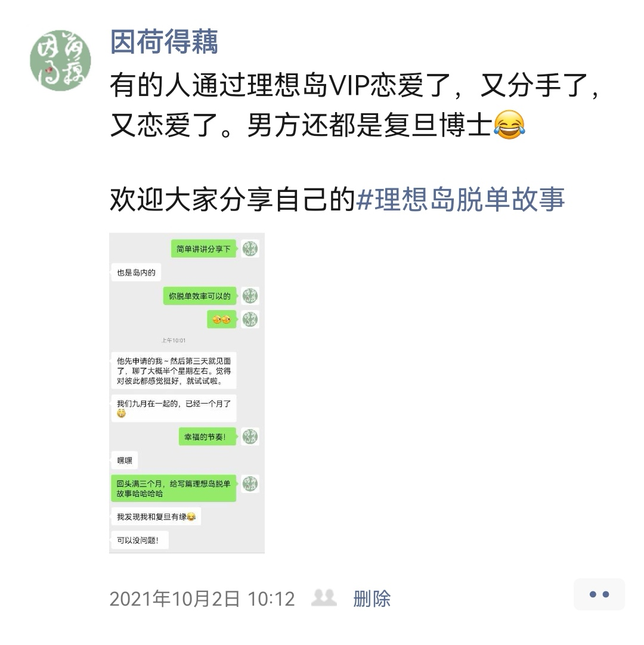Click the 也是岛内的 white chat bubble
644x645 pixels.
coord(136,272)
